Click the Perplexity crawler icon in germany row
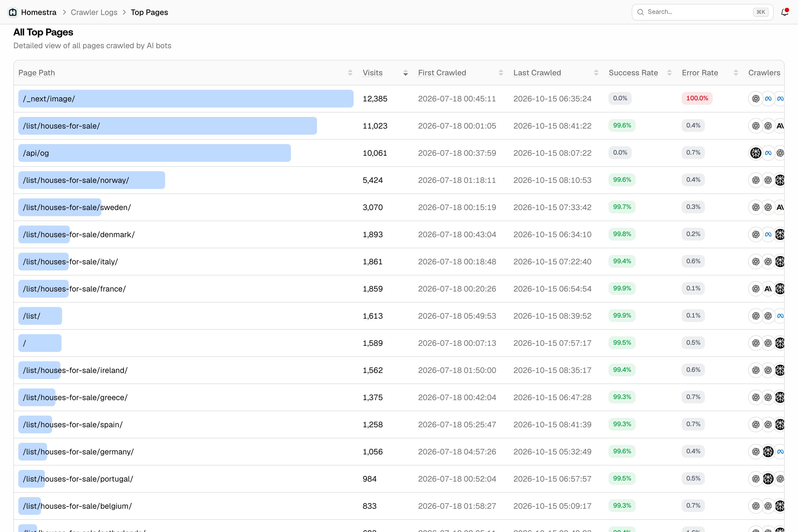Viewport: 798px width, 532px height. 768,452
